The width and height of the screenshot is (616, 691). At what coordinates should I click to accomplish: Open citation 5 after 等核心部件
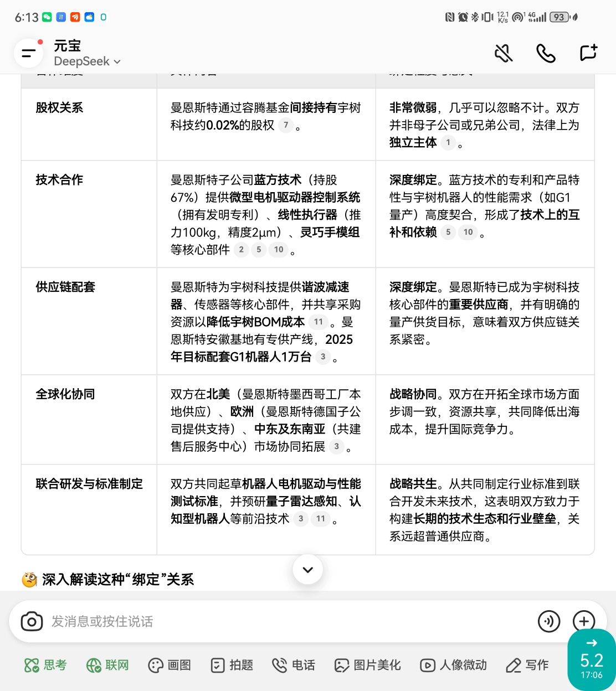[x=259, y=250]
